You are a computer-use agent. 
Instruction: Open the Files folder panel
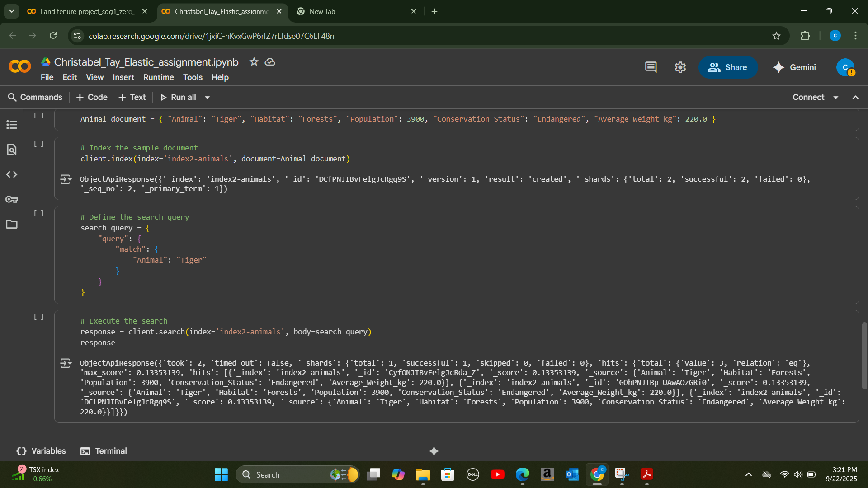(x=12, y=224)
